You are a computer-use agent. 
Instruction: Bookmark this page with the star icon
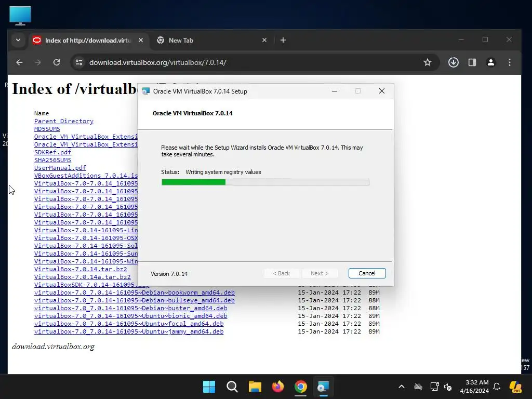click(x=428, y=62)
